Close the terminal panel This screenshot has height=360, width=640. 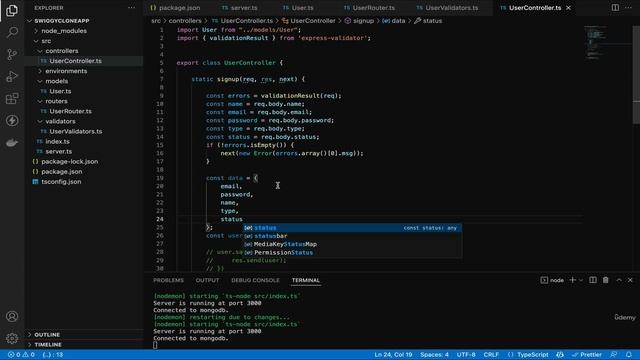(x=630, y=280)
